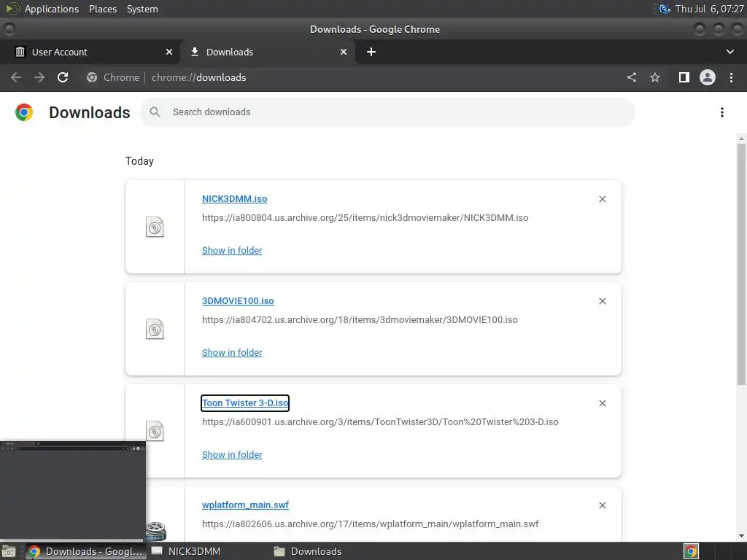Screen dimensions: 747x560
Task: Switch to the User Account tab
Action: click(x=90, y=52)
